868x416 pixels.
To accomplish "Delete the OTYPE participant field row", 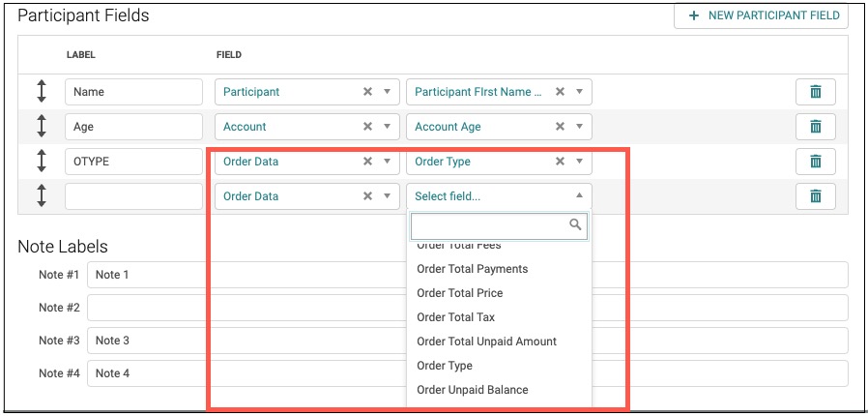I will pos(816,162).
